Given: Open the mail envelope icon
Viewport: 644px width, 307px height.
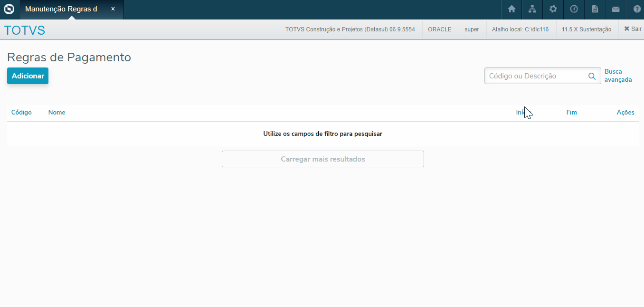Looking at the screenshot, I should (616, 9).
